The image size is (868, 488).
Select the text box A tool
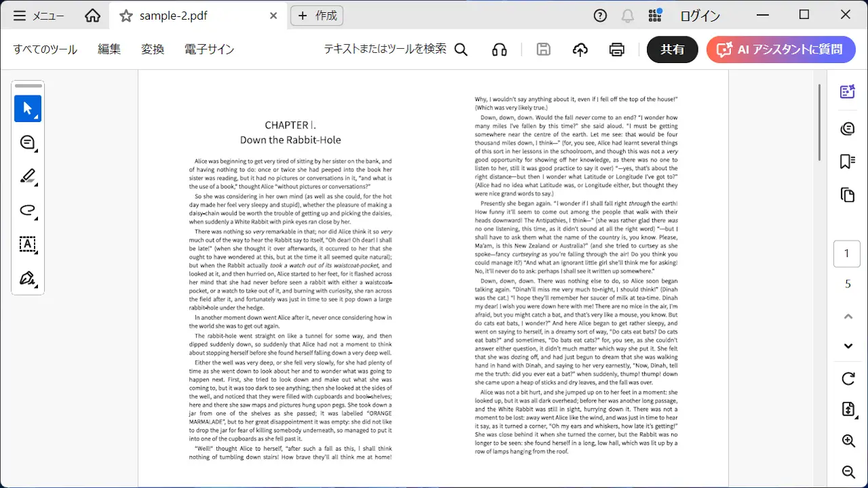pos(28,244)
